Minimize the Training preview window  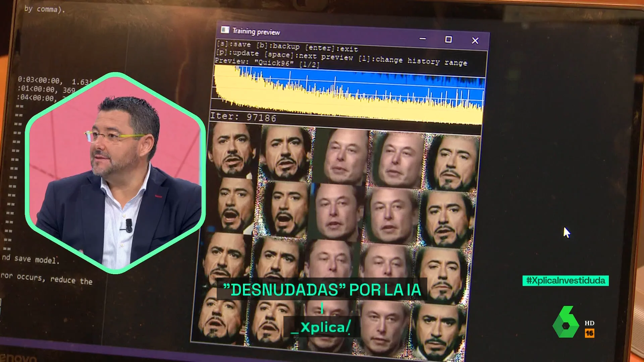(x=423, y=39)
